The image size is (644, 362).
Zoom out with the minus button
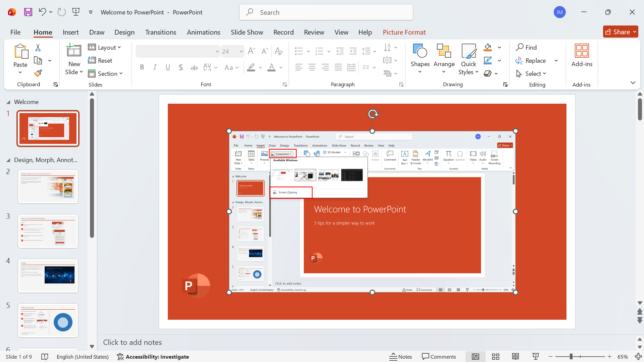(x=550, y=357)
